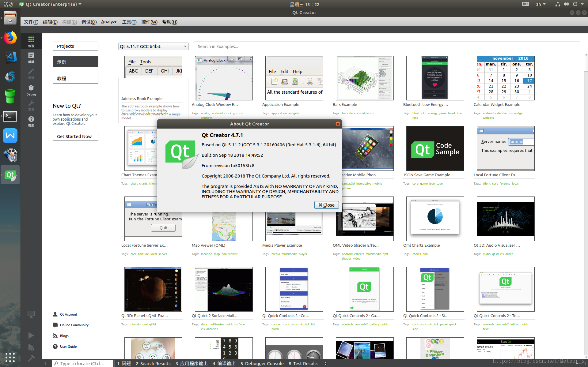
Task: Click the Type to locate field
Action: (x=83, y=364)
